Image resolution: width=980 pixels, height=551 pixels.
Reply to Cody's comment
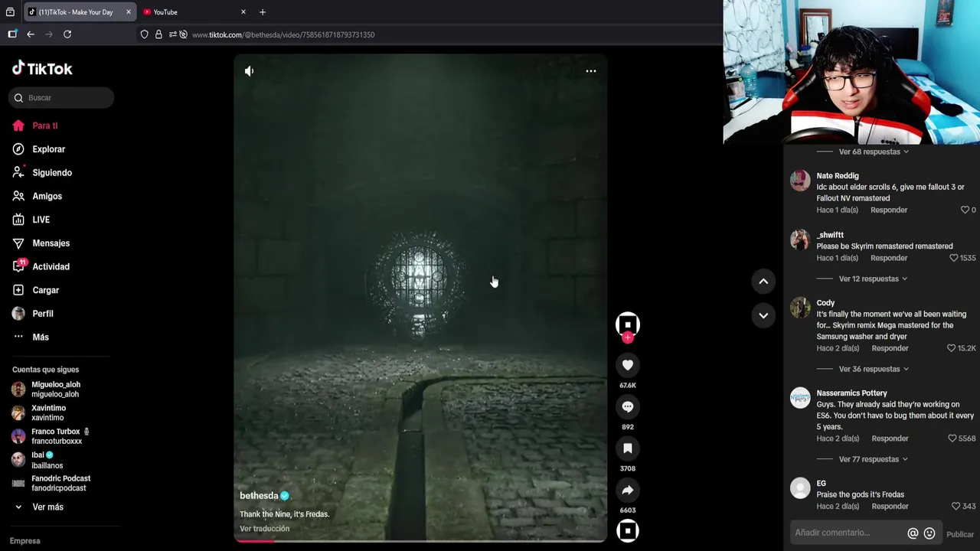point(890,348)
